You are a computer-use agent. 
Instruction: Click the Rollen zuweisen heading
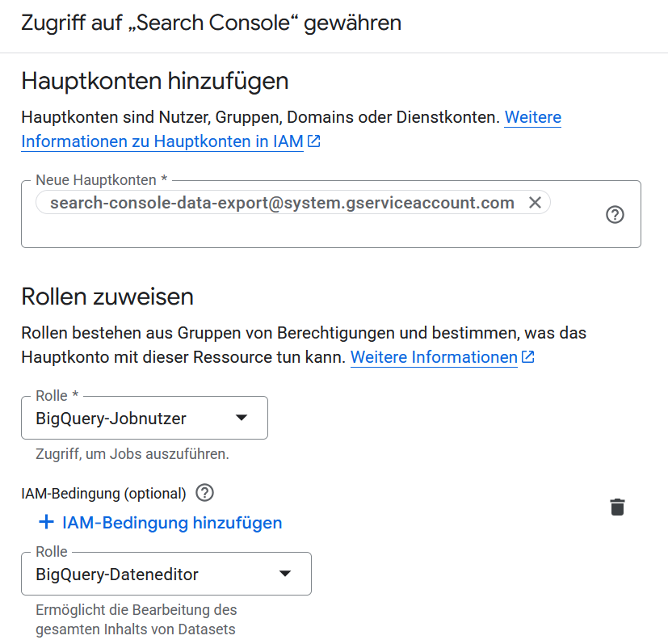point(107,297)
